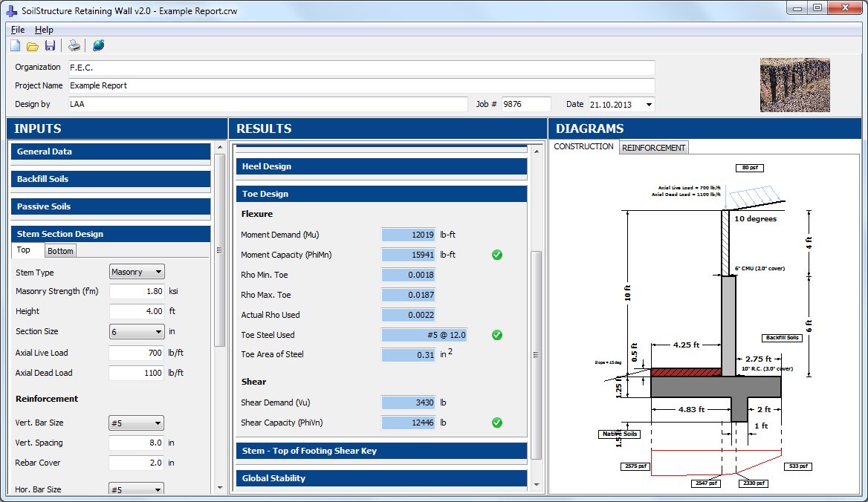The width and height of the screenshot is (868, 502).
Task: Open the Help menu
Action: (x=43, y=29)
